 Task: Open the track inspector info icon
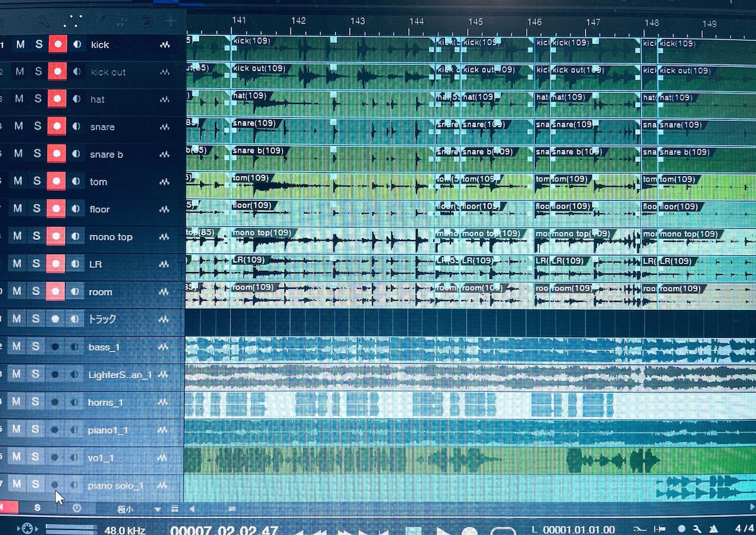coord(19,22)
